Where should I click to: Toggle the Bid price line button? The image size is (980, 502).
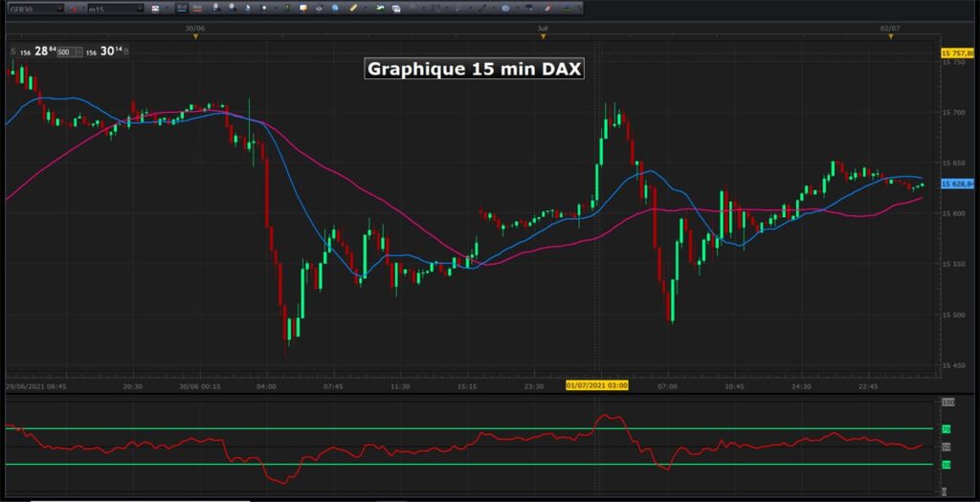click(x=182, y=8)
